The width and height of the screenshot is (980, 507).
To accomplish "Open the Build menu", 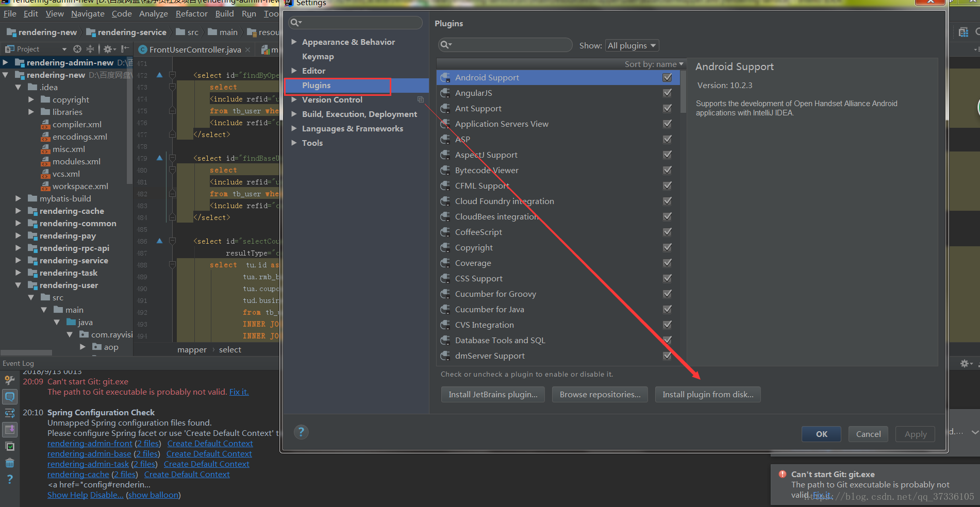I will [224, 14].
